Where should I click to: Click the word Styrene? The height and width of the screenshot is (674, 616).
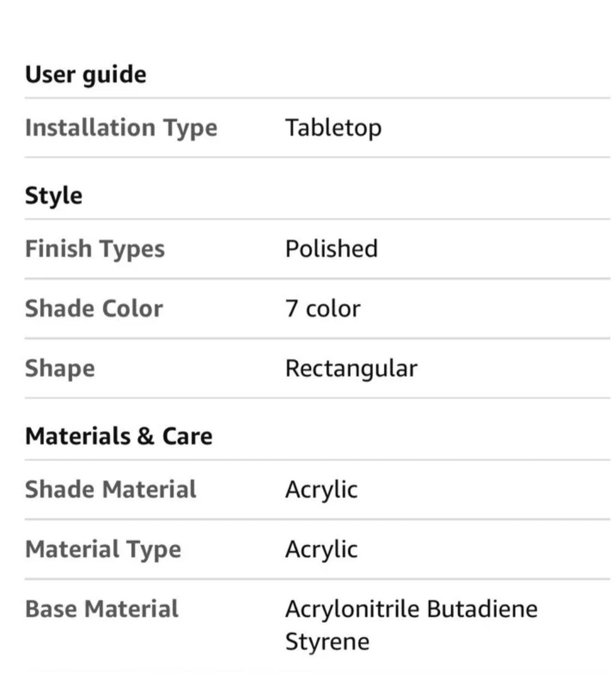pyautogui.click(x=327, y=642)
